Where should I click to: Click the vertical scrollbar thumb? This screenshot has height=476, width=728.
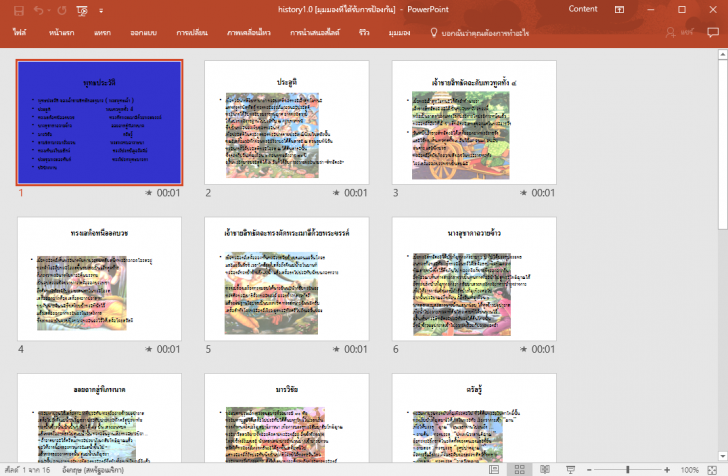722,144
